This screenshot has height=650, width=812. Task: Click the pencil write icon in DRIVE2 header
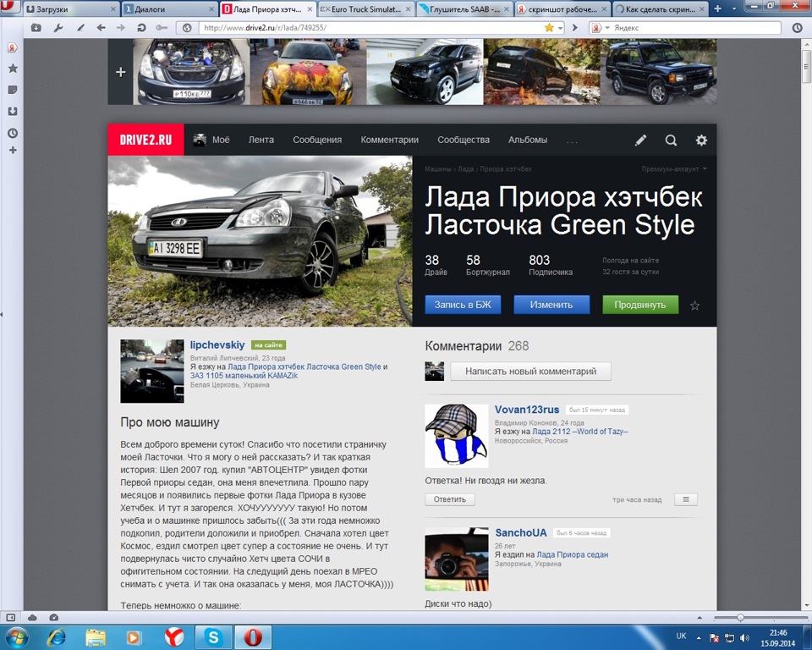click(x=640, y=140)
